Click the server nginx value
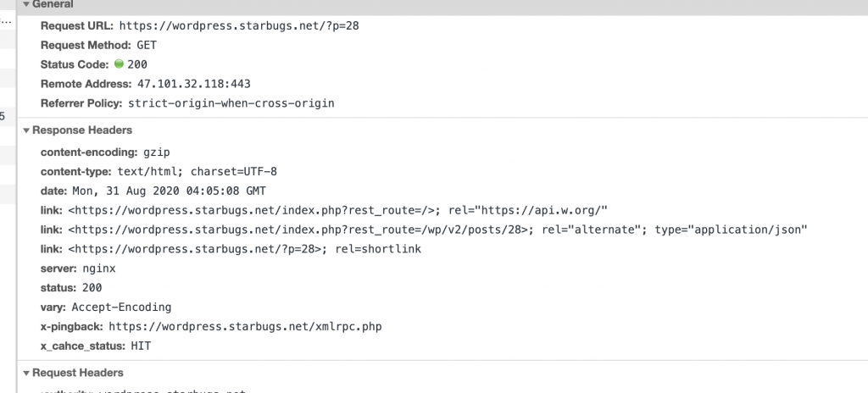 click(99, 268)
